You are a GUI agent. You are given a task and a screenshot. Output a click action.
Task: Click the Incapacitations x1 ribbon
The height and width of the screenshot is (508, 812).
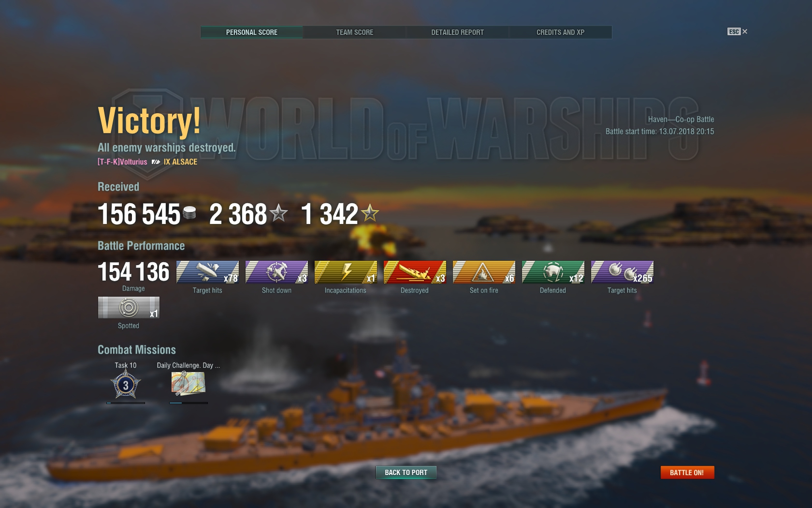(346, 272)
